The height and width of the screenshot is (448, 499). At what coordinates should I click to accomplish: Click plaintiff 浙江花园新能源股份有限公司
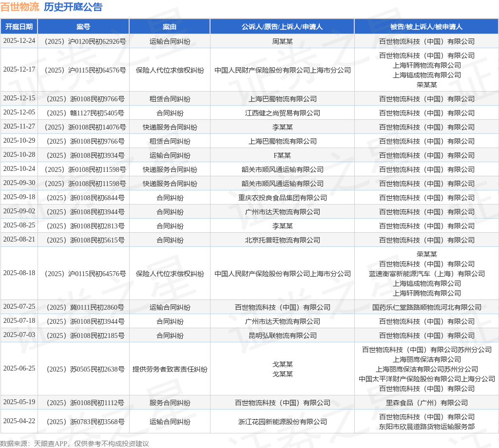[x=282, y=422]
